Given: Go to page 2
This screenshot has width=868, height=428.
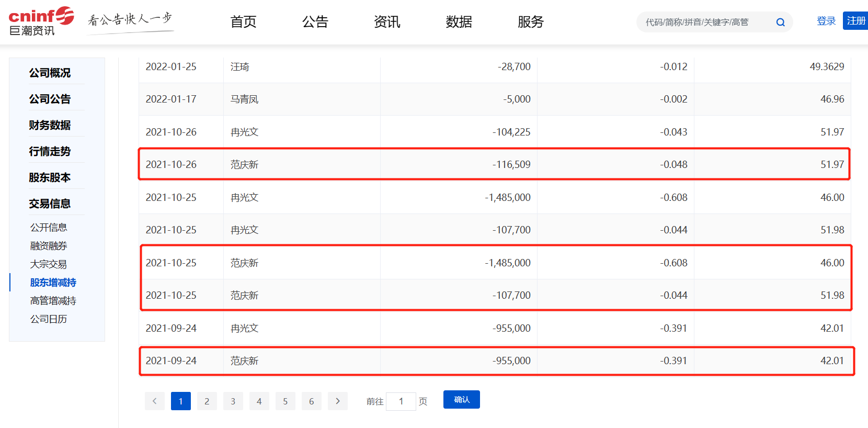Looking at the screenshot, I should coord(207,401).
